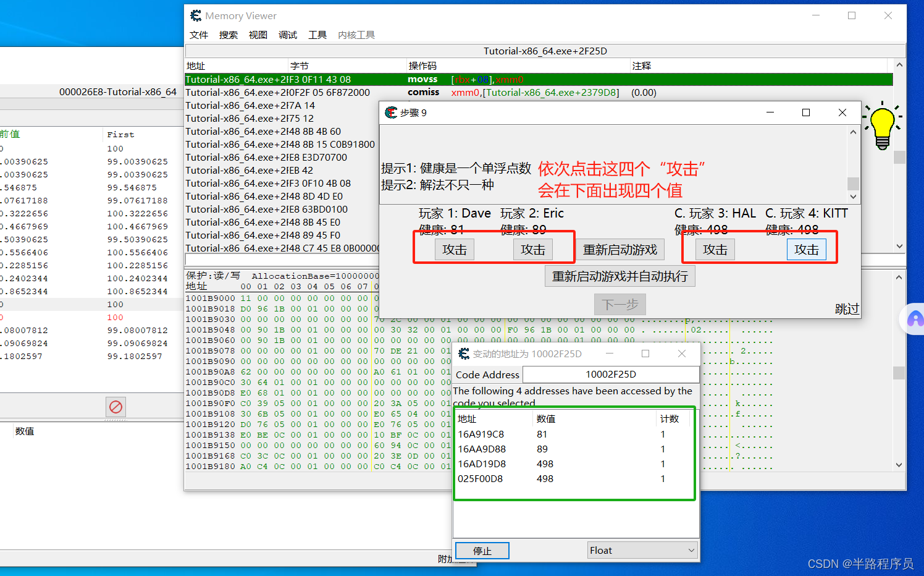
Task: Attack player 2 Eric with 攻击 button
Action: (x=533, y=250)
